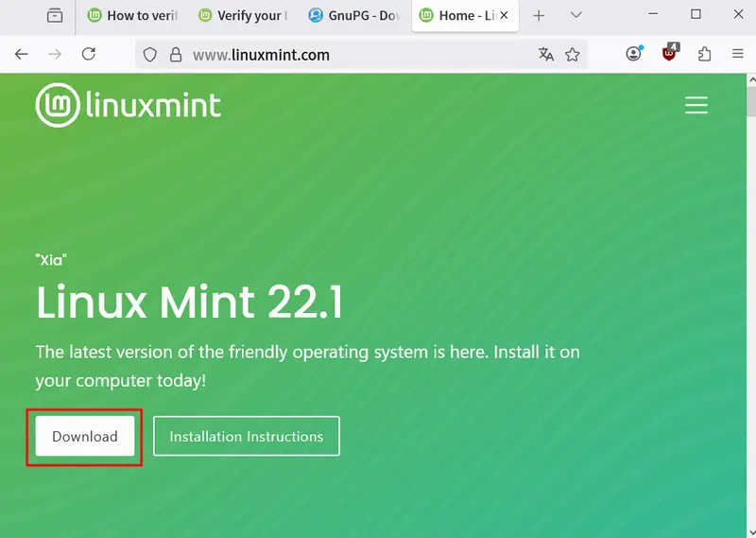Click the forward navigation arrow

click(55, 54)
